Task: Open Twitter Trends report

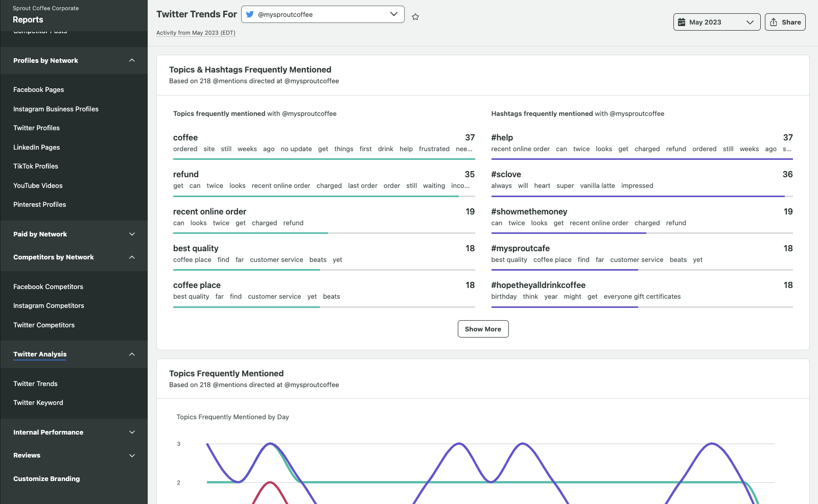Action: [35, 383]
